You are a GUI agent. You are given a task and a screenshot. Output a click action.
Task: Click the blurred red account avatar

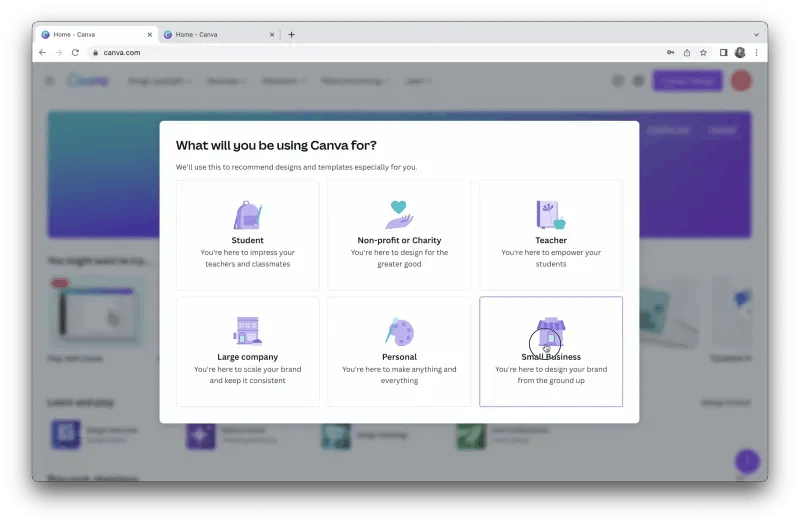pos(741,81)
